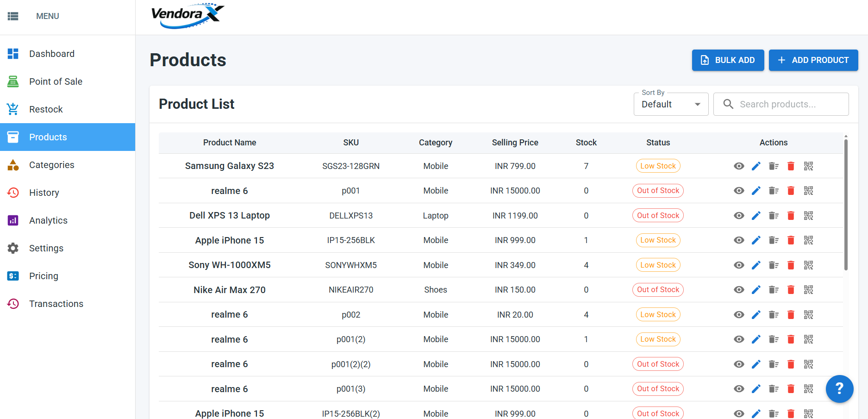868x419 pixels.
Task: Show QR code for Apple iPhone 15 IP15-256BLK
Action: pyautogui.click(x=808, y=240)
